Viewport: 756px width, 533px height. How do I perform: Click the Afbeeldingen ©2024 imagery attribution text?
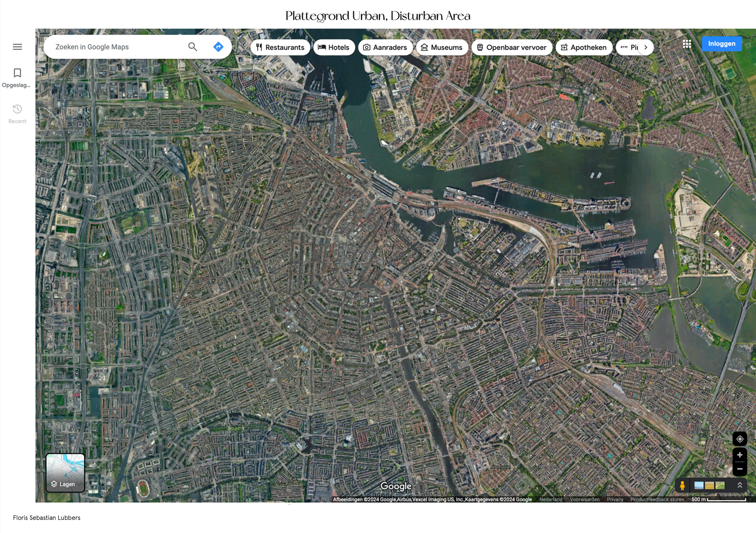tap(432, 500)
